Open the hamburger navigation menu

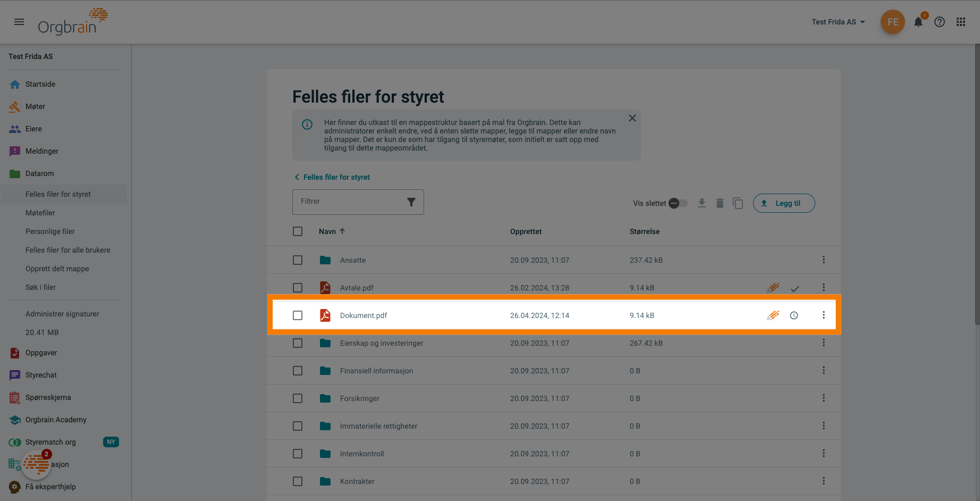point(19,22)
